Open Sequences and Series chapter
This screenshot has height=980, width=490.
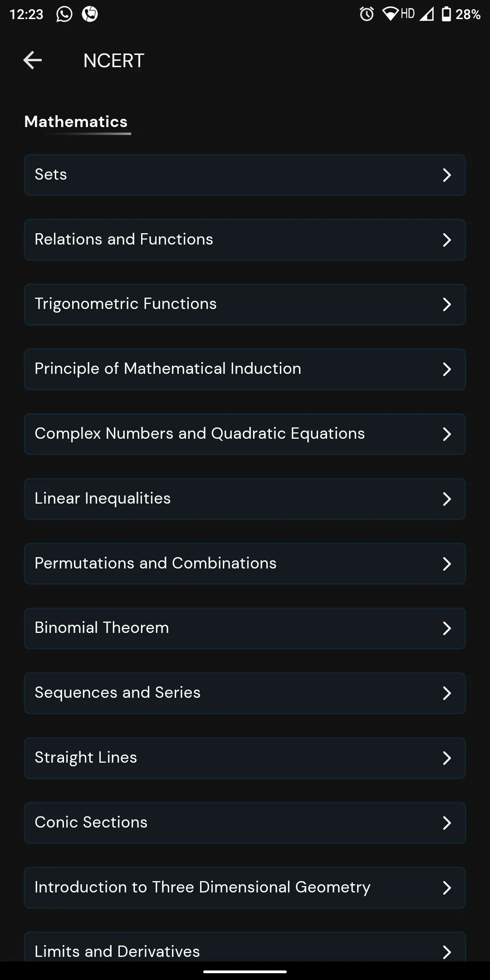click(x=245, y=693)
